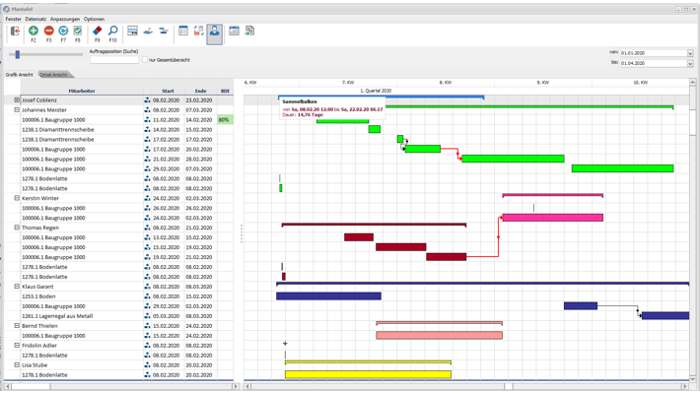
Task: Sort by the Start column header
Action: click(168, 91)
